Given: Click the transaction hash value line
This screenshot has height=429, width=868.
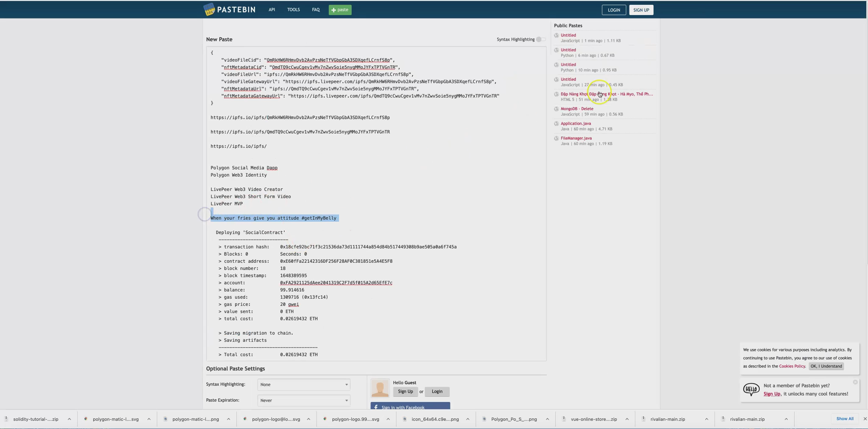Looking at the screenshot, I should tap(368, 247).
